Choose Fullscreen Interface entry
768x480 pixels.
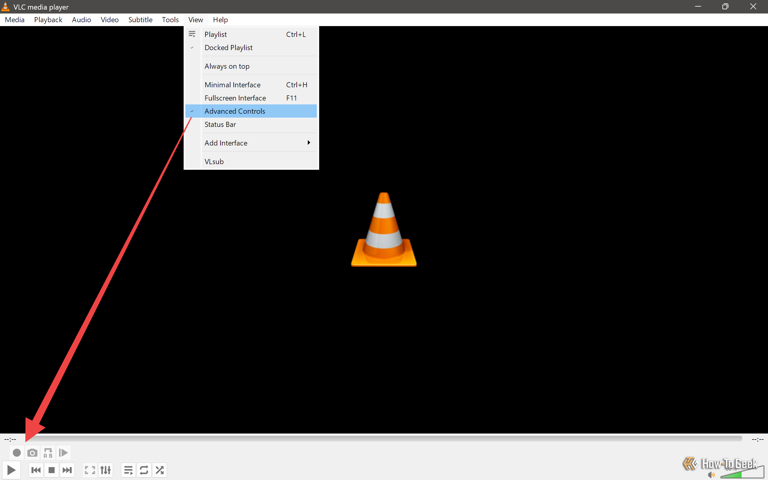click(251, 98)
